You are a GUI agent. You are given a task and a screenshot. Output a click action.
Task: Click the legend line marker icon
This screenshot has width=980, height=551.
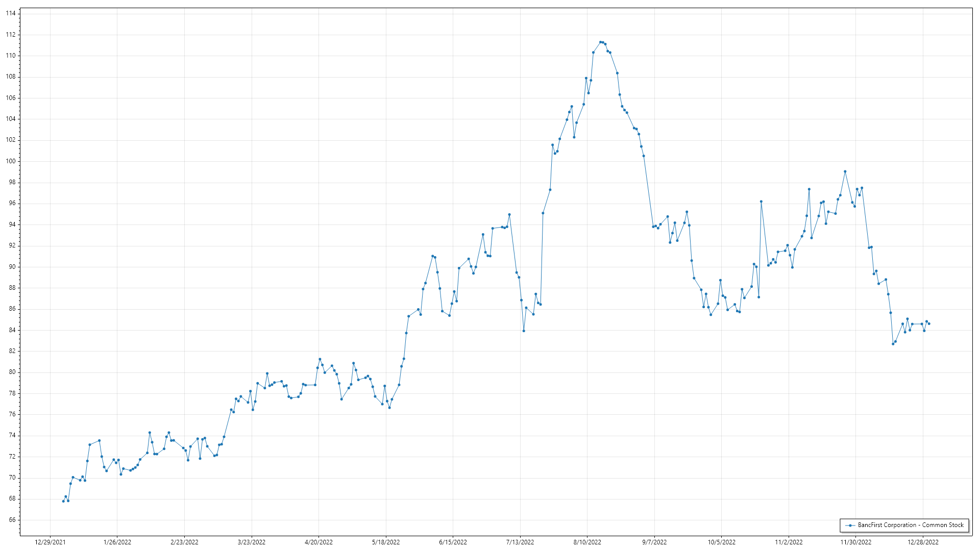point(850,525)
